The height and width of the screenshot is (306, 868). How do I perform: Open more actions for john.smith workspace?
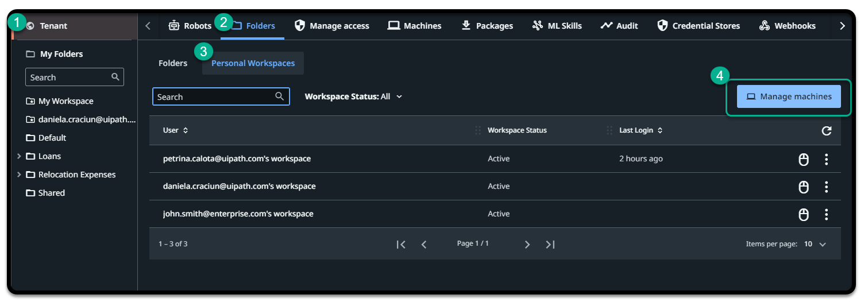[826, 214]
